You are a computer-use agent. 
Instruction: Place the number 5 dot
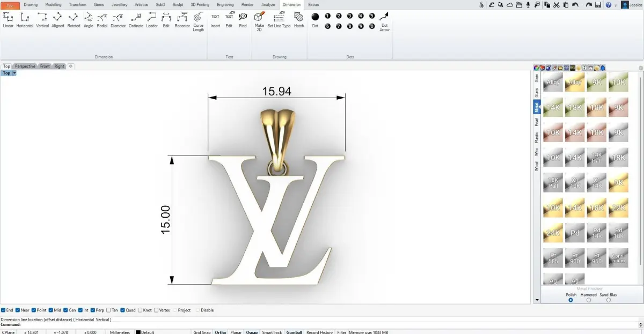pyautogui.click(x=372, y=16)
